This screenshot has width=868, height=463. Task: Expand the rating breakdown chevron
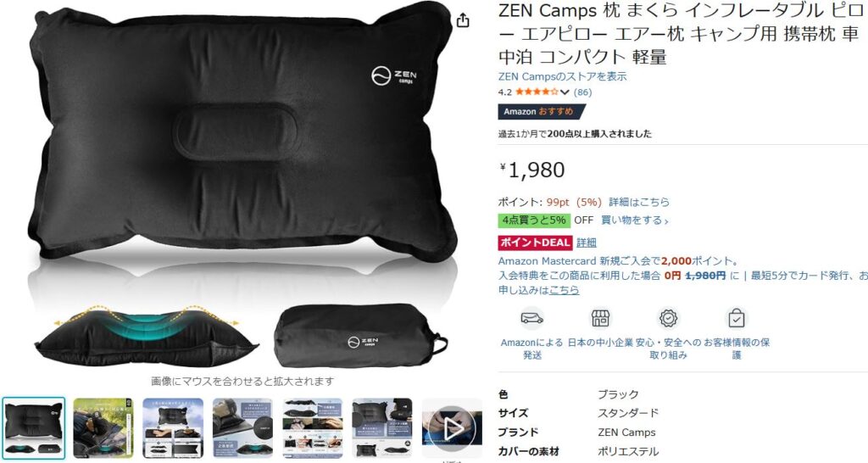(565, 92)
